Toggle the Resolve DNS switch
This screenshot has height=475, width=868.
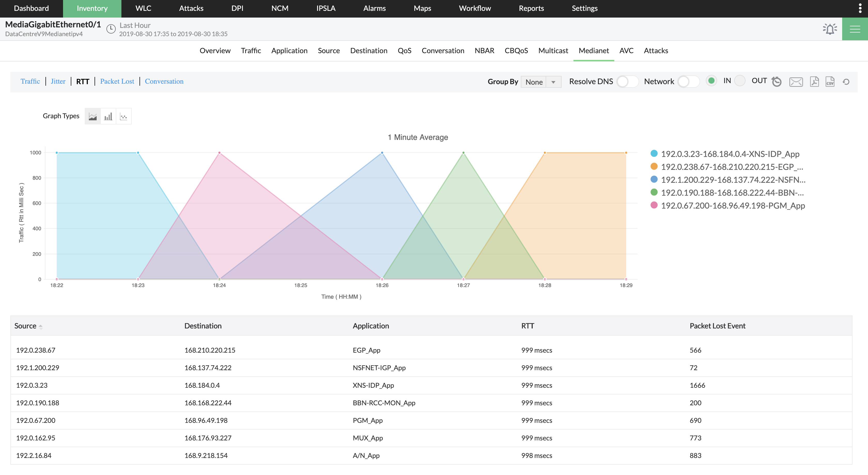tap(627, 82)
